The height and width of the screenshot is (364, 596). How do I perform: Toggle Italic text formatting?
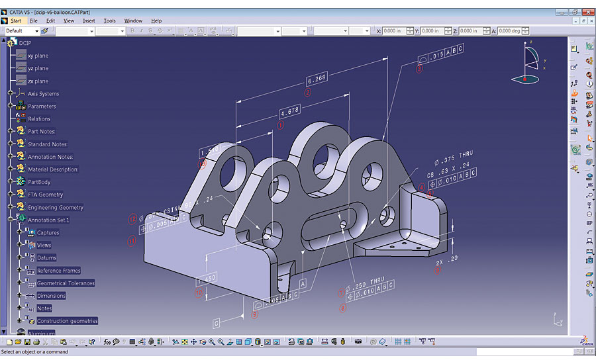coord(141,31)
